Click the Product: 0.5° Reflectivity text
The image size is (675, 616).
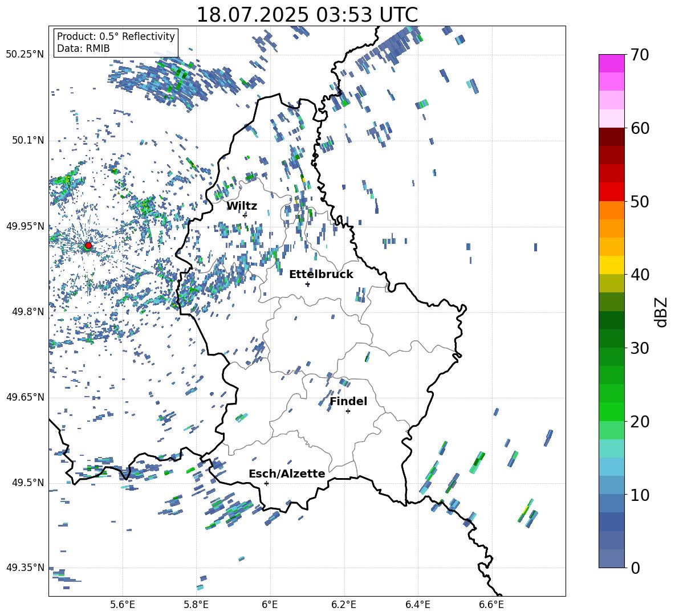pyautogui.click(x=116, y=36)
